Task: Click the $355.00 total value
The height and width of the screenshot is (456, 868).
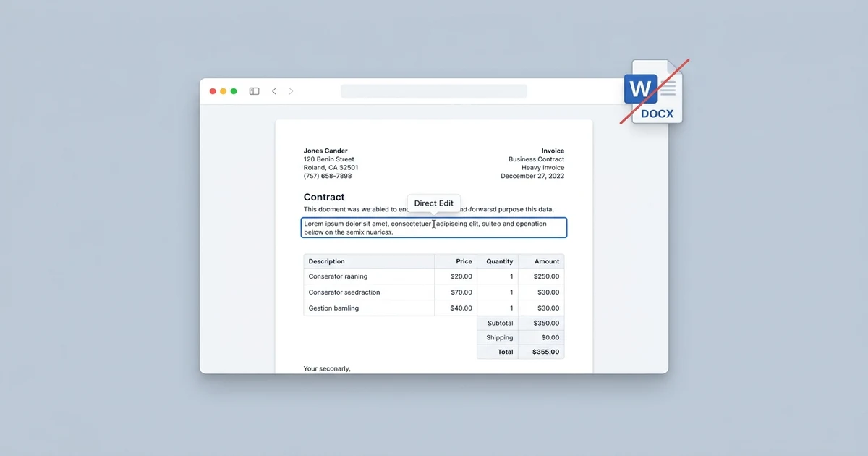Action: 546,352
